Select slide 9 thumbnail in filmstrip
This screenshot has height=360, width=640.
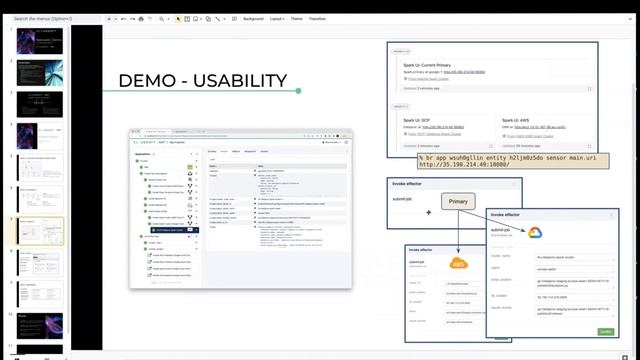click(40, 294)
